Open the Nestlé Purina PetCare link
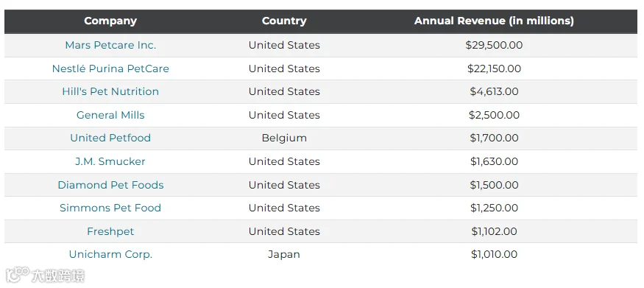The image size is (644, 288). pyautogui.click(x=110, y=69)
